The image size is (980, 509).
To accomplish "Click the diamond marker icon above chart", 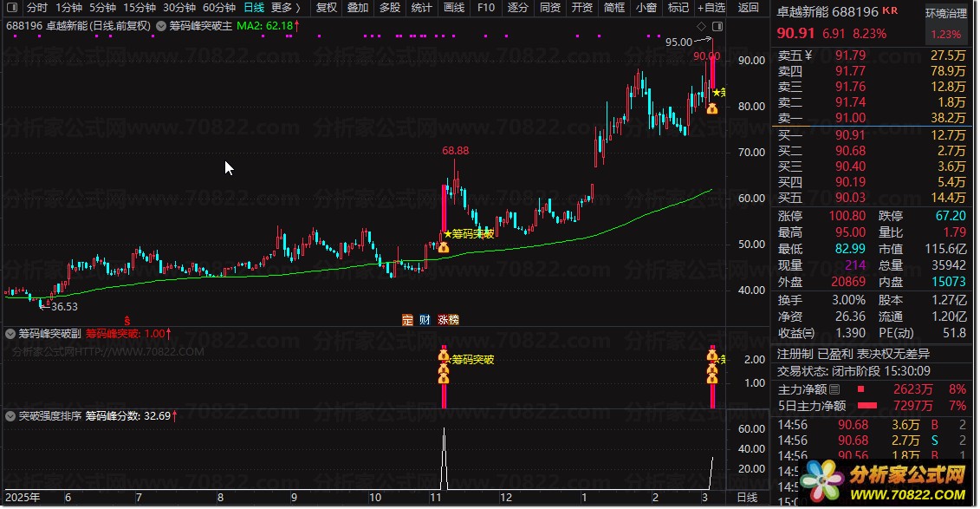I will click(x=701, y=26).
